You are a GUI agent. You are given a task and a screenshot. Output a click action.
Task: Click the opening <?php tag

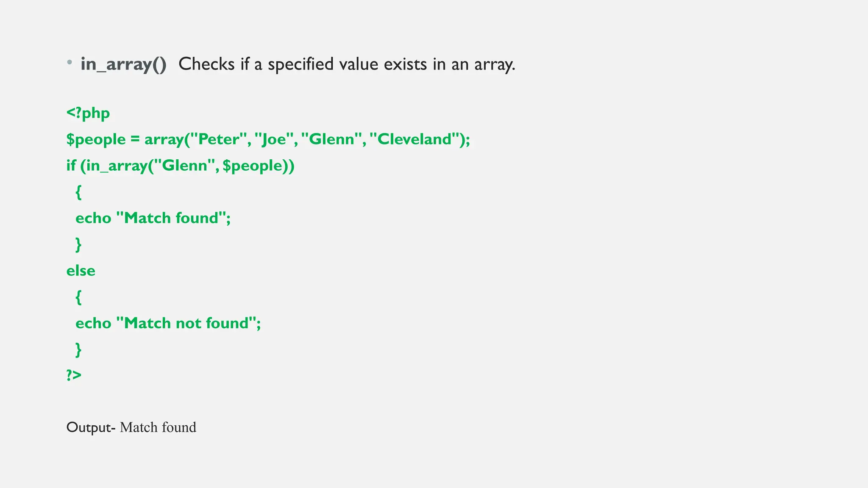88,113
